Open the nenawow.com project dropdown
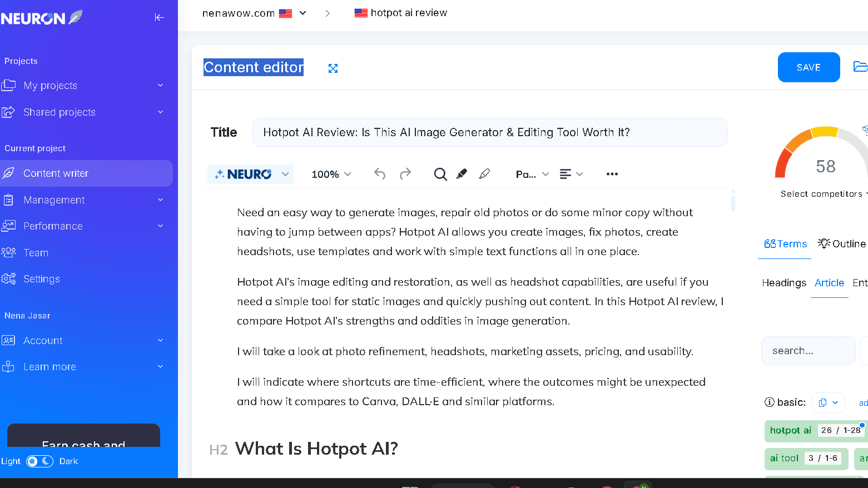The width and height of the screenshot is (868, 488). tap(302, 13)
